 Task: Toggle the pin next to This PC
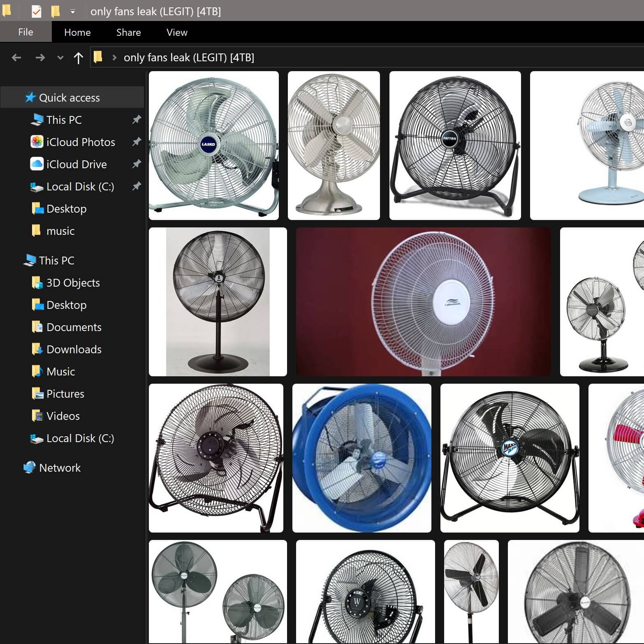pyautogui.click(x=137, y=120)
